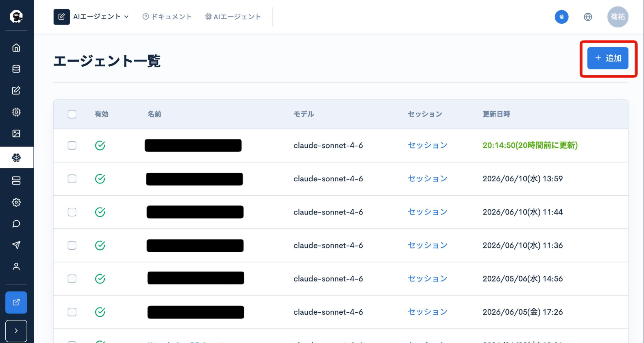Open セッション link for 11:44 row
The height and width of the screenshot is (343, 644).
pyautogui.click(x=428, y=212)
